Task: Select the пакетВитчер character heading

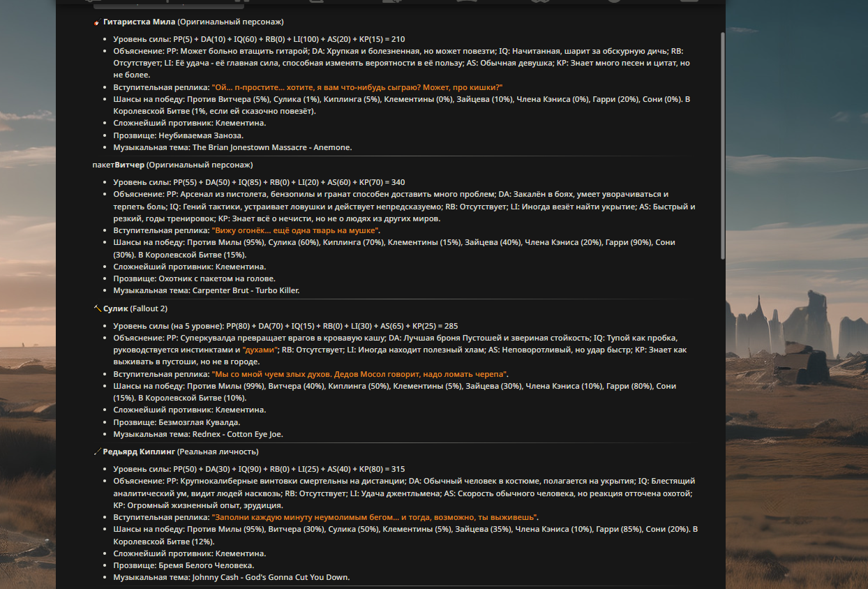Action: [172, 165]
